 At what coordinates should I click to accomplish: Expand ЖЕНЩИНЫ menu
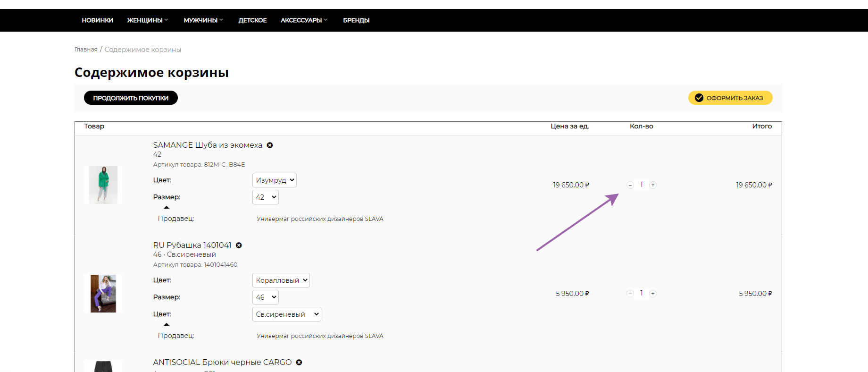point(148,20)
